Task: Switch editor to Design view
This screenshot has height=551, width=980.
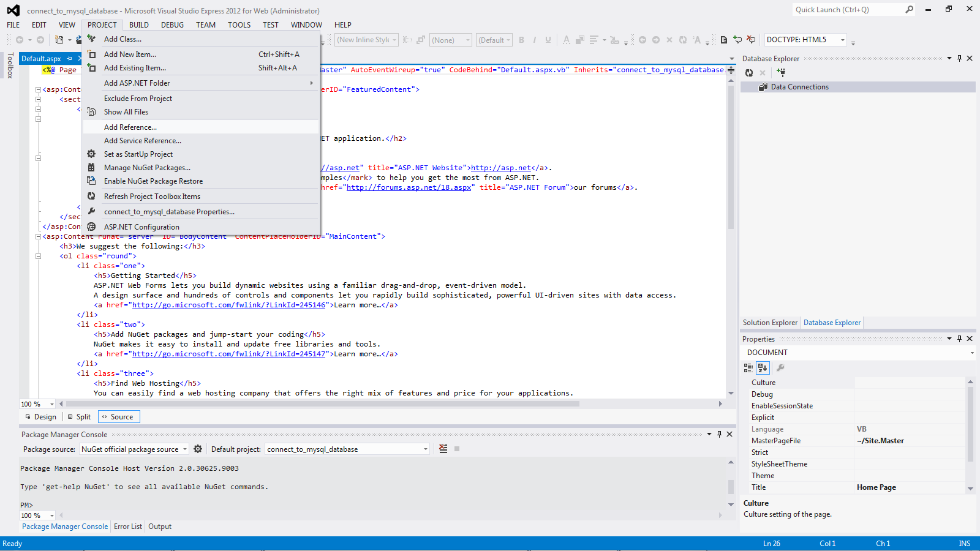Action: 40,417
